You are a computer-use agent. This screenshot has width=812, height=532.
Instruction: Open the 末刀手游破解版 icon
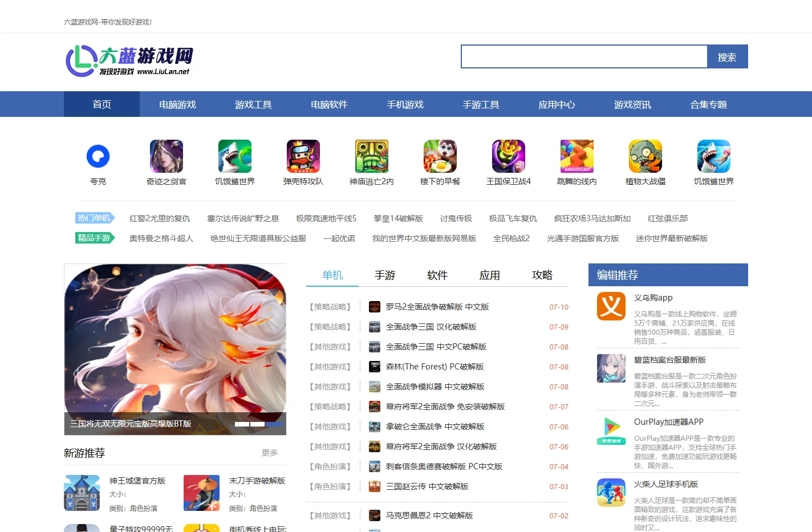click(x=202, y=493)
